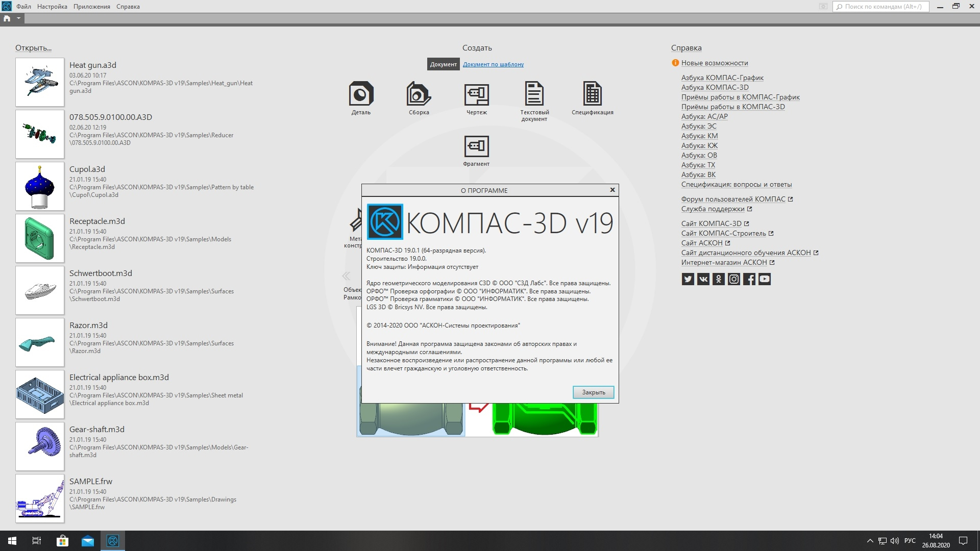Open Азбука КОМПАС-3D link
The width and height of the screenshot is (980, 551).
coord(715,87)
